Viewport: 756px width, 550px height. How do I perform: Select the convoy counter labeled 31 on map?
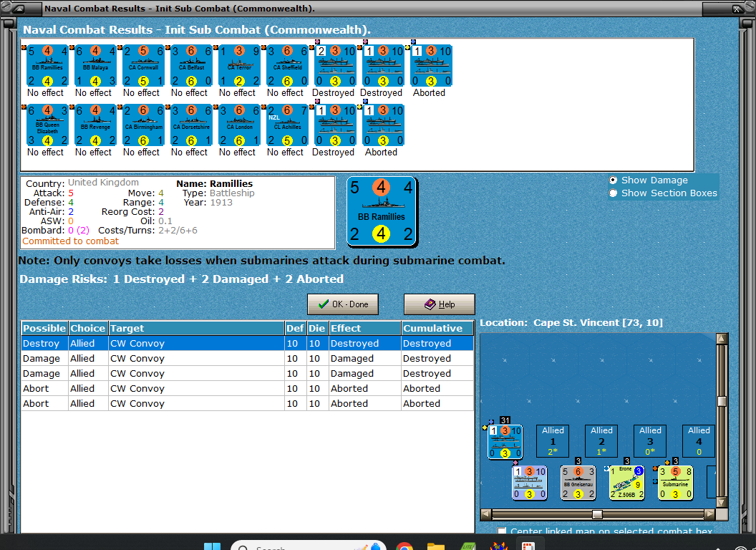pyautogui.click(x=505, y=441)
